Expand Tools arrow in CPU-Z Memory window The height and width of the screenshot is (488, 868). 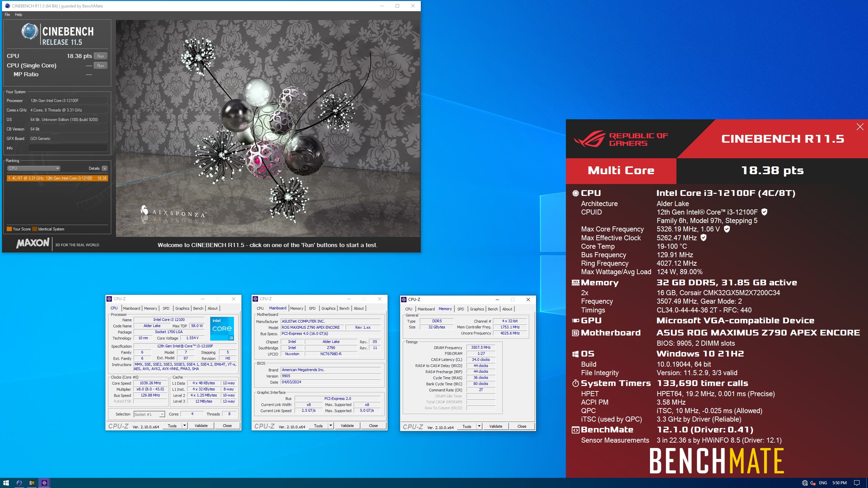[479, 426]
